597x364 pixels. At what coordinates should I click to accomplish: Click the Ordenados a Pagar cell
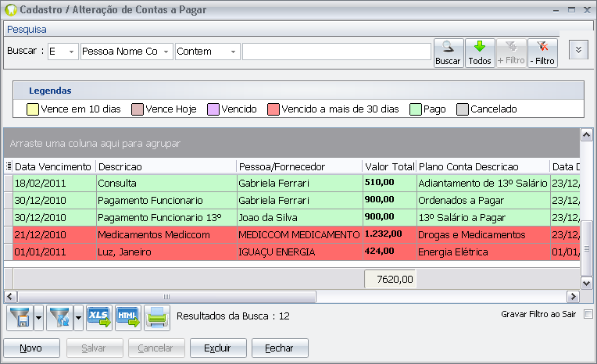483,200
